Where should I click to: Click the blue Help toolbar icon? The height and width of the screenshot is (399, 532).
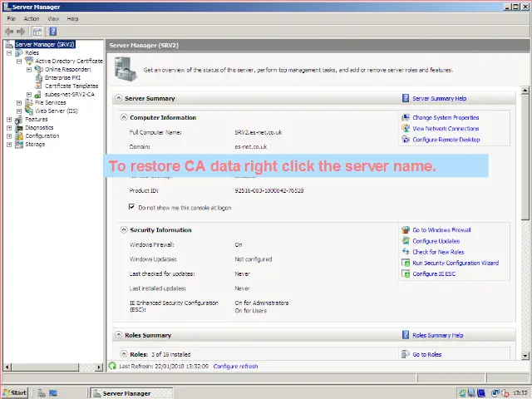tap(52, 32)
